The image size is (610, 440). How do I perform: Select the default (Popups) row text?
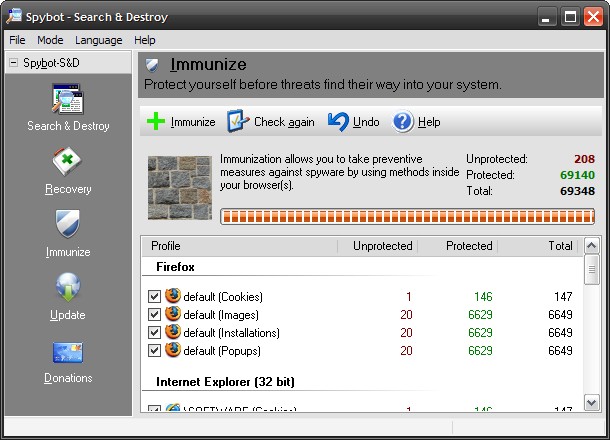click(x=222, y=351)
